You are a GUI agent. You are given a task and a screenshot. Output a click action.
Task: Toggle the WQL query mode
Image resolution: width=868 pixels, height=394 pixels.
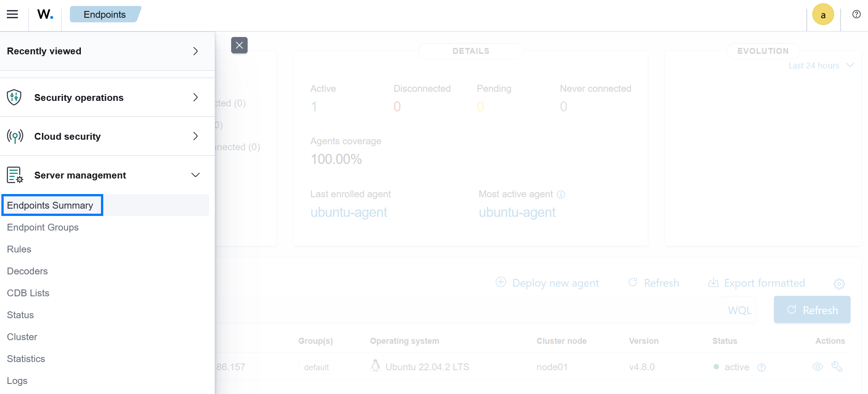point(739,310)
